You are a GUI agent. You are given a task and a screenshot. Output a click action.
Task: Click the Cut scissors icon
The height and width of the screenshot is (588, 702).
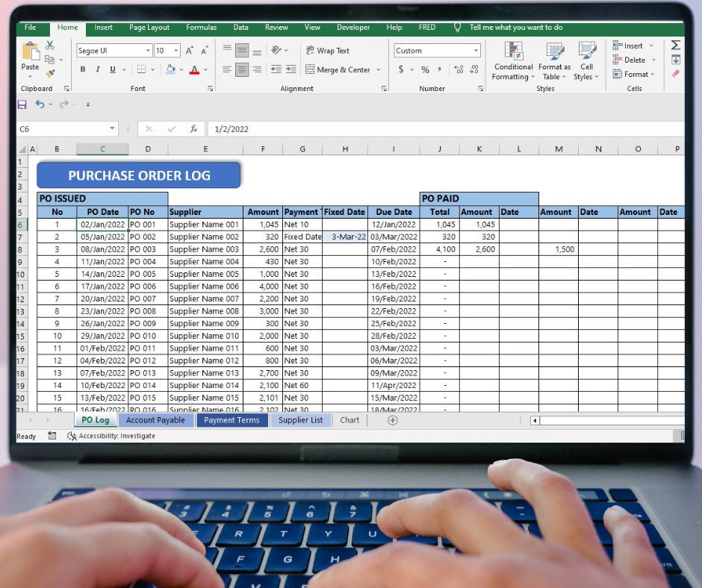50,46
